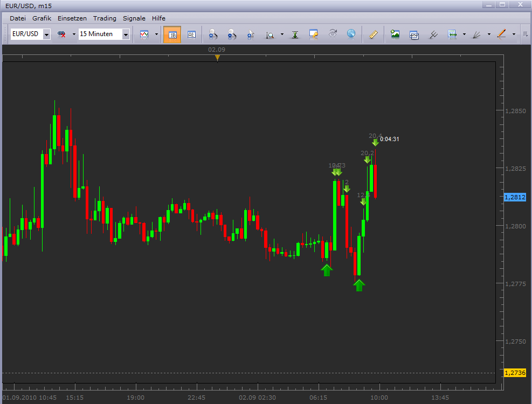Click the 02.09 date marker triangle

pyautogui.click(x=217, y=58)
